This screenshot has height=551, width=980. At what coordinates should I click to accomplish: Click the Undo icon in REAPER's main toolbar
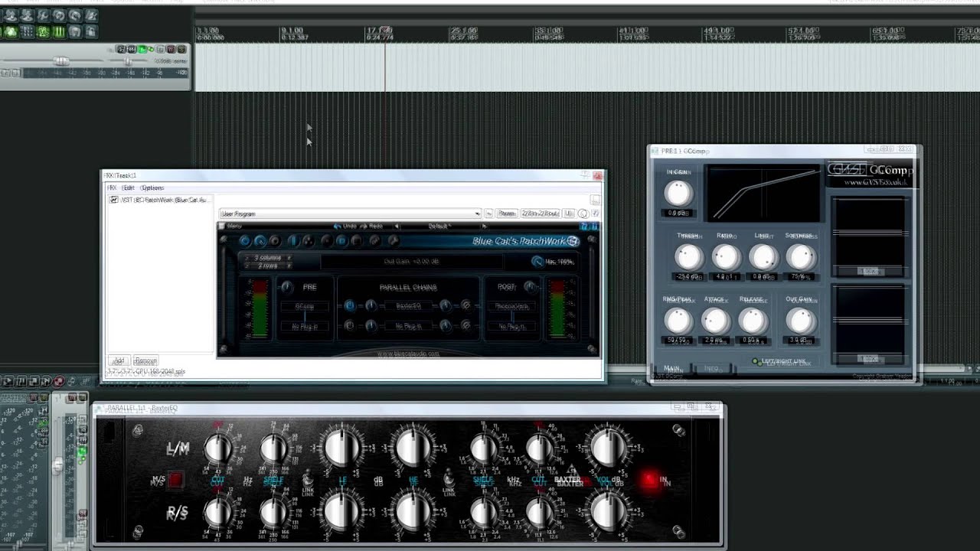click(x=59, y=15)
